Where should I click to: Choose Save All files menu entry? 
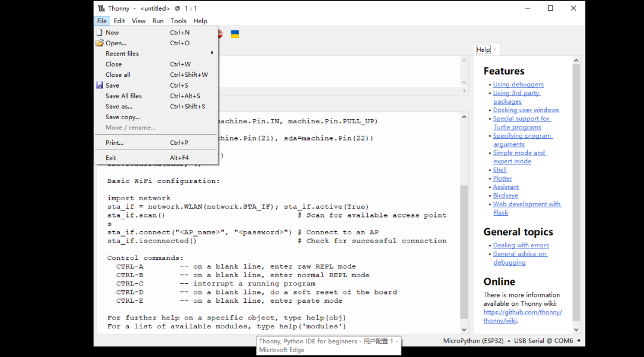[x=156, y=95]
